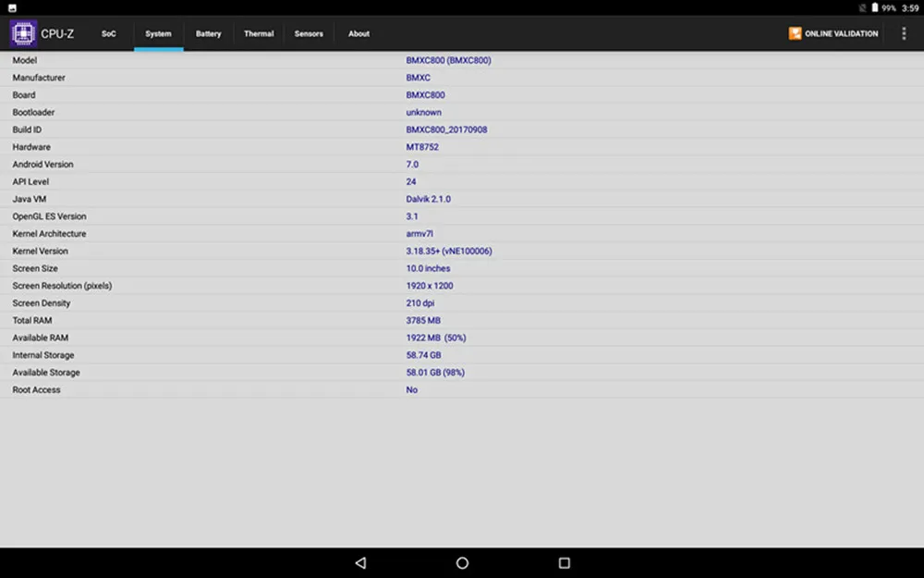Click the Android Version row label
924x578 pixels.
pyautogui.click(x=43, y=165)
